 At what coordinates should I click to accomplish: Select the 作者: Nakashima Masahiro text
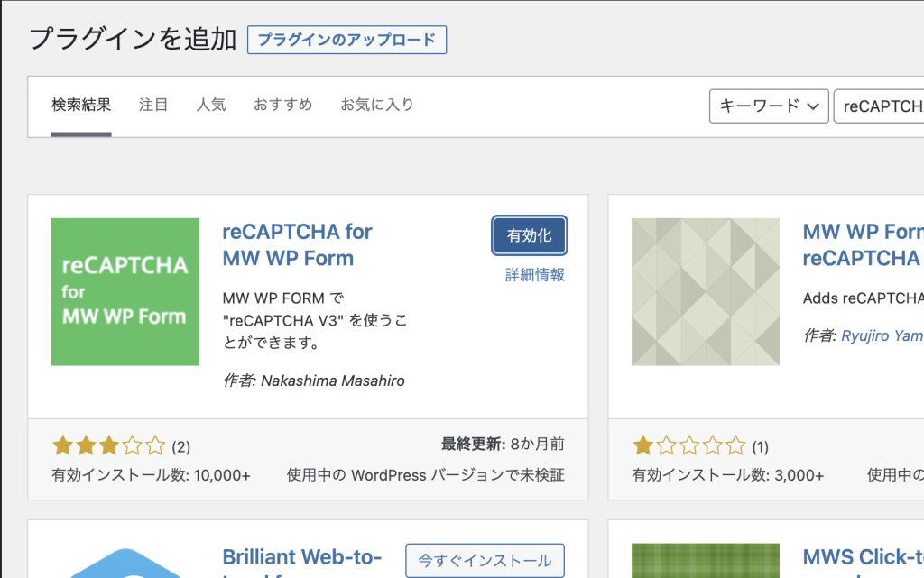(x=313, y=381)
